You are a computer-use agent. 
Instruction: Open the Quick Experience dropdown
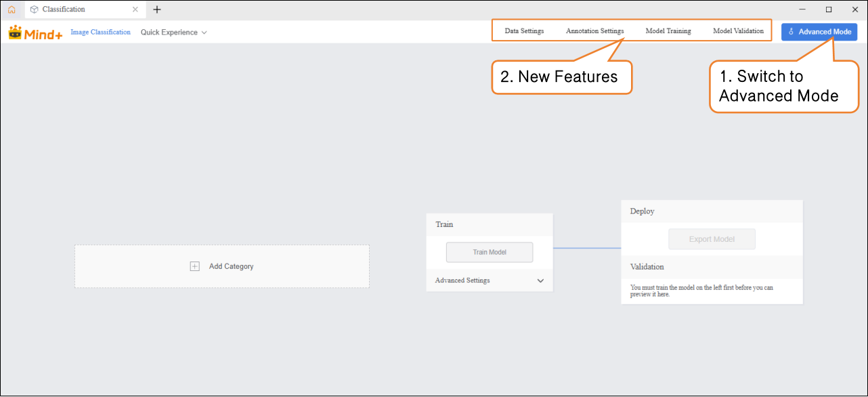pyautogui.click(x=173, y=33)
